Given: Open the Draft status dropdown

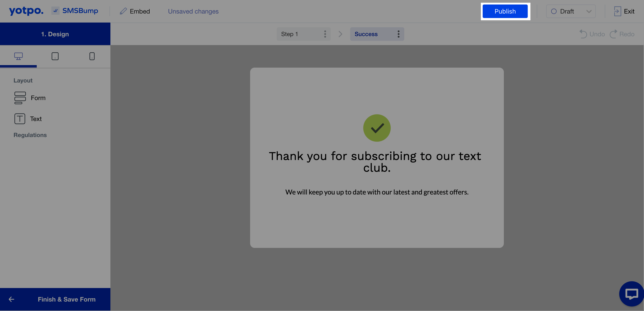Looking at the screenshot, I should (x=571, y=11).
